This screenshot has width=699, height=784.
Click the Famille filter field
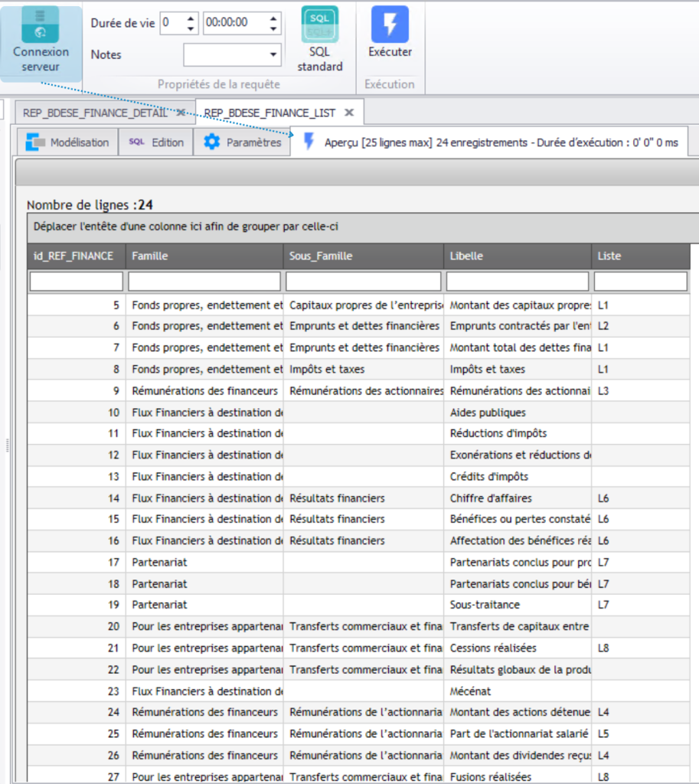204,282
